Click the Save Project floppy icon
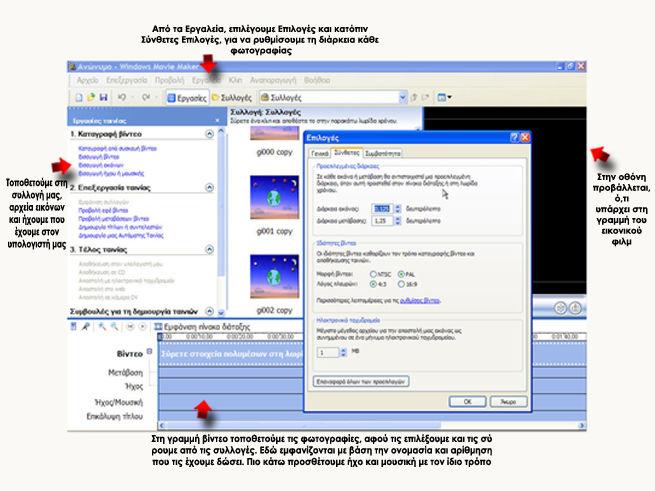Viewport: 655px width, 491px height. point(103,97)
